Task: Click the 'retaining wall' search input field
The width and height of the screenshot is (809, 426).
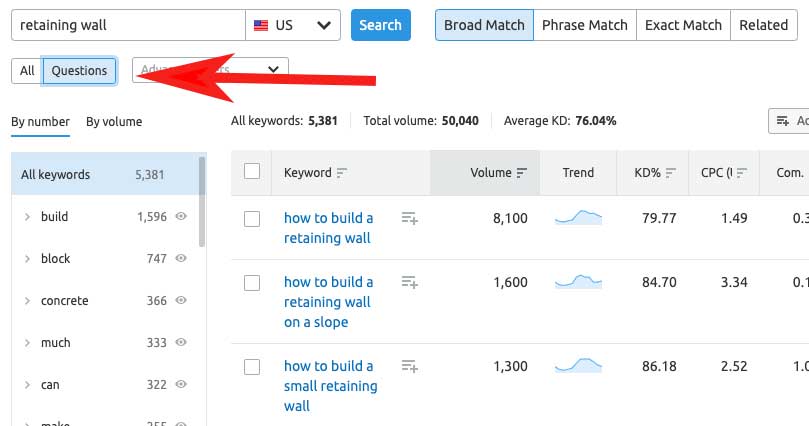Action: tap(128, 25)
